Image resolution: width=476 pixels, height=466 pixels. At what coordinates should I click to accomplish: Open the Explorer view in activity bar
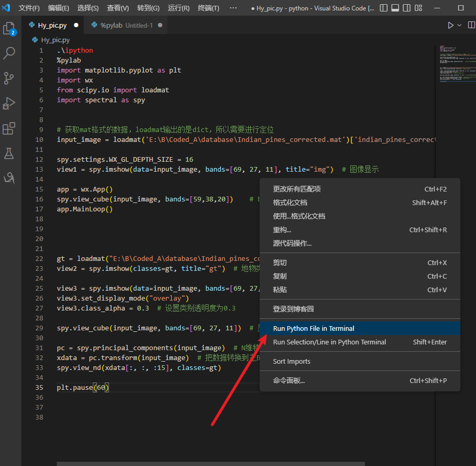[9, 29]
